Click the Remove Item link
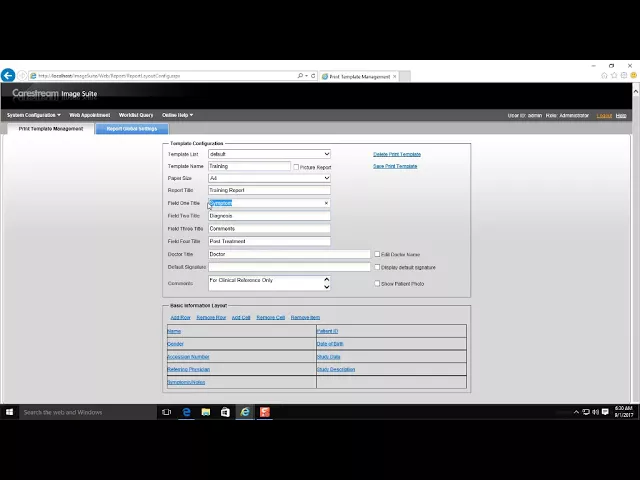The height and width of the screenshot is (480, 640). (x=305, y=318)
